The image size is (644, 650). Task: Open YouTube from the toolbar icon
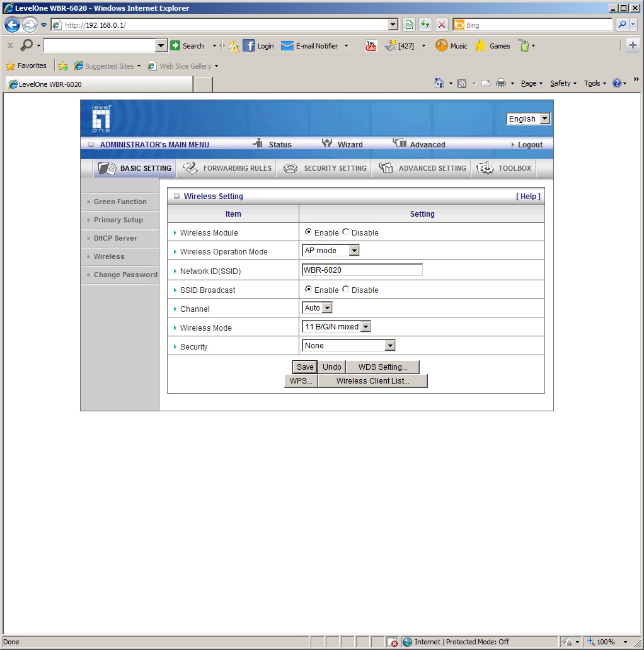tap(371, 45)
